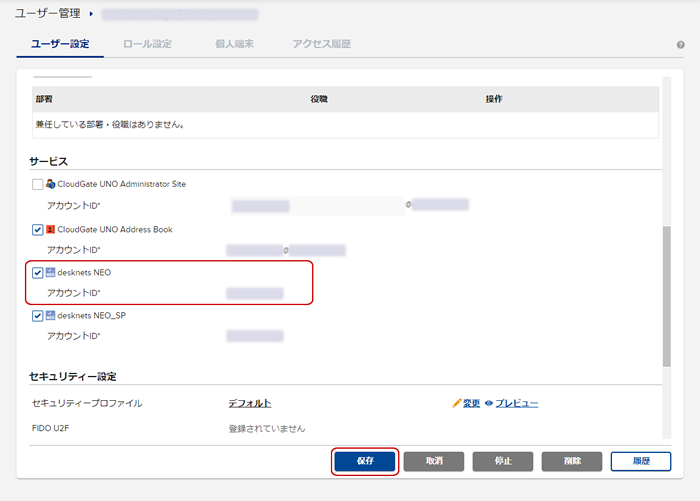Viewport: 700px width, 501px height.
Task: Toggle the desknets NEO checkbox
Action: click(x=38, y=272)
